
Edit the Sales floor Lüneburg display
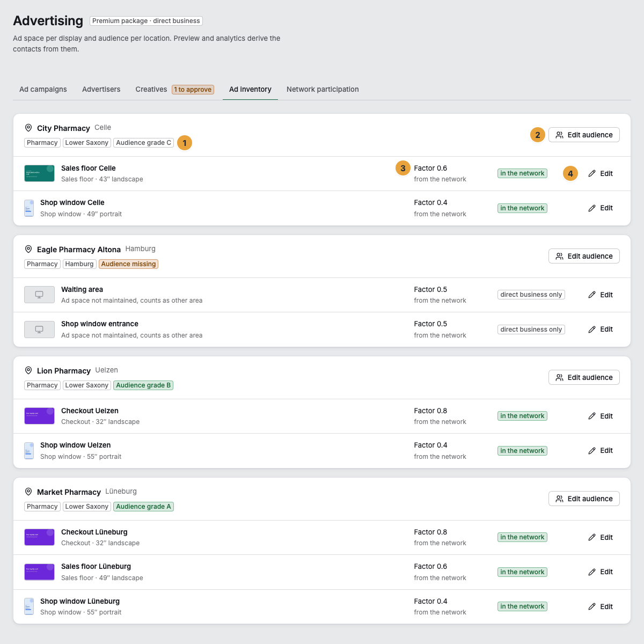click(601, 572)
